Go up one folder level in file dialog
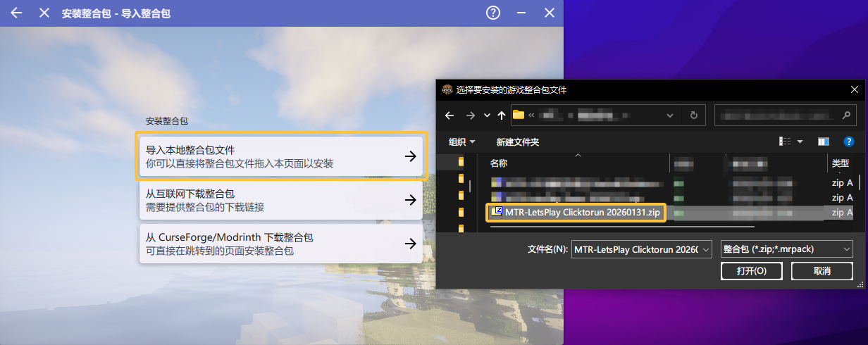Viewport: 868px width, 345px height. pos(501,115)
